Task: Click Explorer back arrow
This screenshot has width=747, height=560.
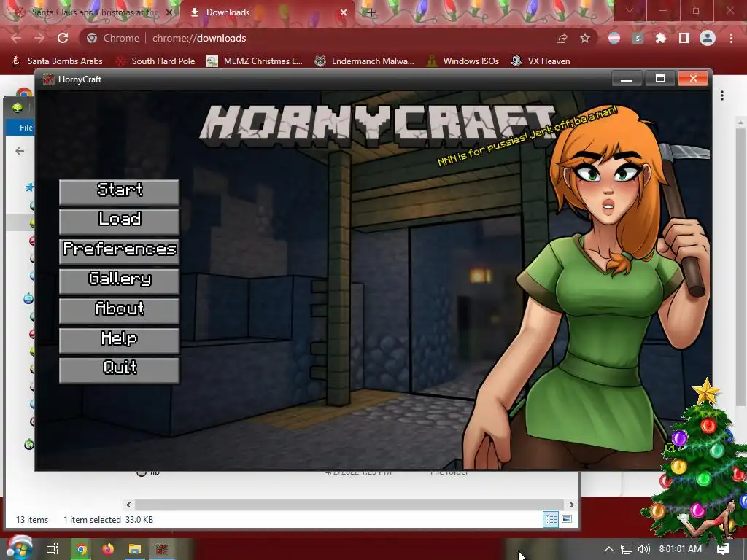Action: tap(20, 151)
